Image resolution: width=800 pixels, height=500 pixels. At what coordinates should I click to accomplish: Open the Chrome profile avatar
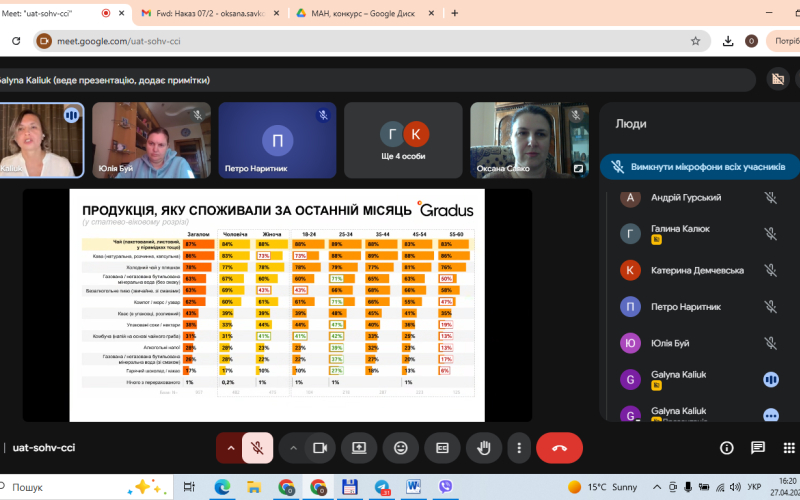coord(751,41)
